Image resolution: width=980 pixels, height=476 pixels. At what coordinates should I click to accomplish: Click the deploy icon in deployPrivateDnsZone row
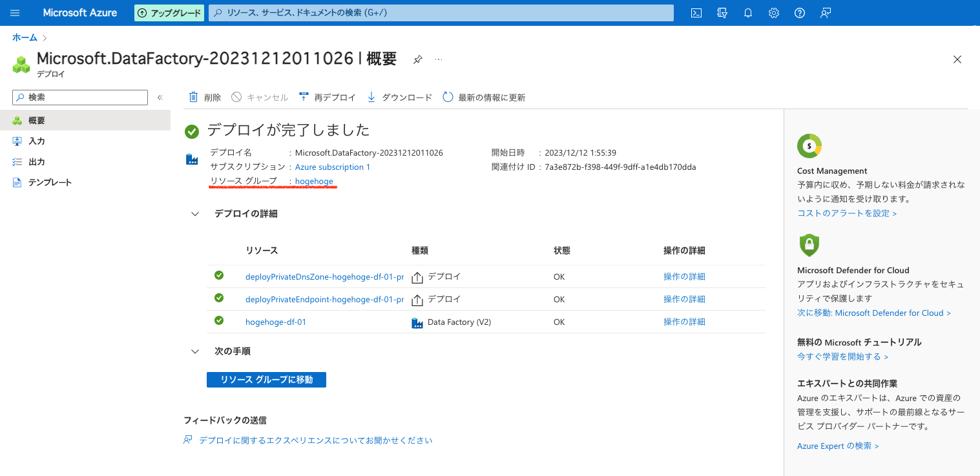coord(417,277)
